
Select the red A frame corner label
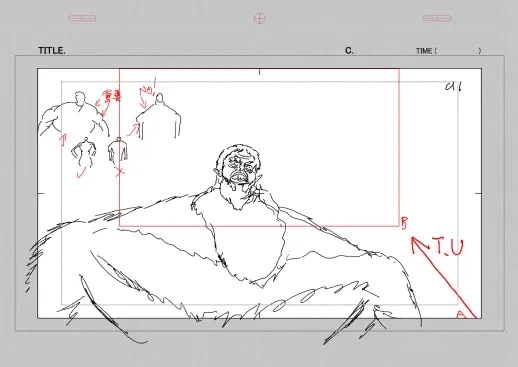[x=461, y=314]
